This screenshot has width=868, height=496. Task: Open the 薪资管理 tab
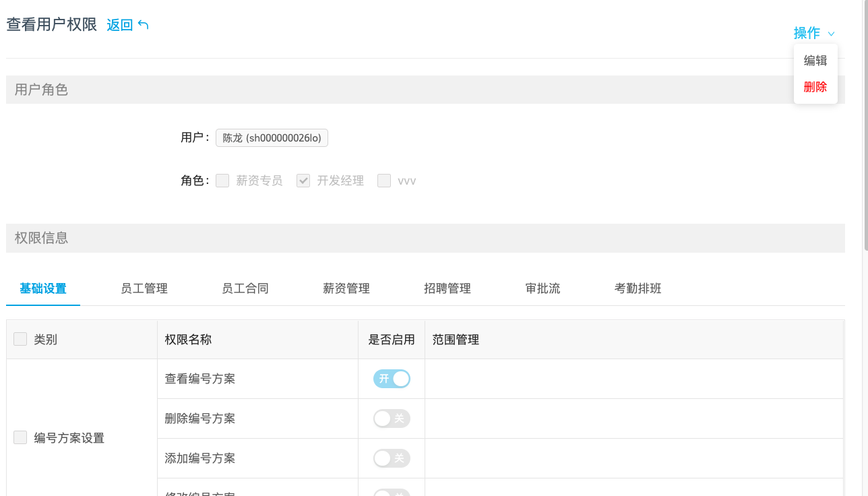(x=346, y=288)
